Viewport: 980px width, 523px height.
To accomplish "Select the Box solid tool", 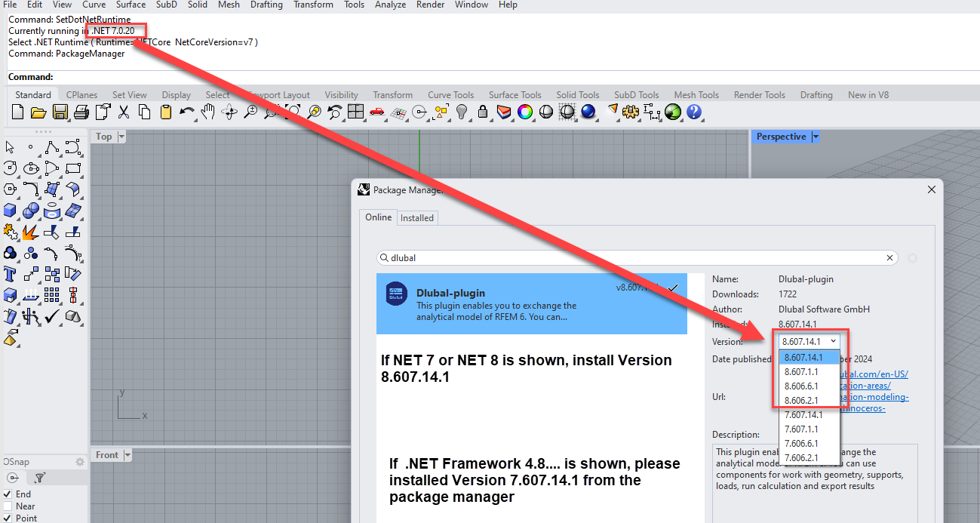I will 10,211.
